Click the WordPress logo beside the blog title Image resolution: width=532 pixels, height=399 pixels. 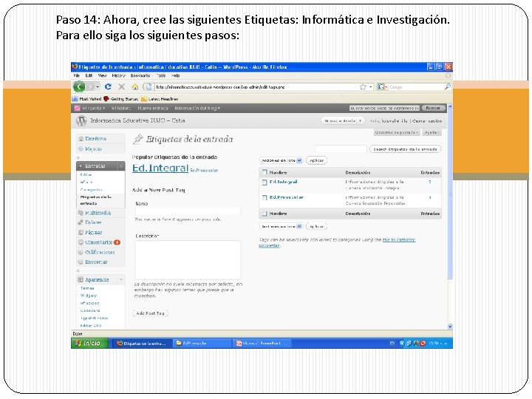point(81,120)
